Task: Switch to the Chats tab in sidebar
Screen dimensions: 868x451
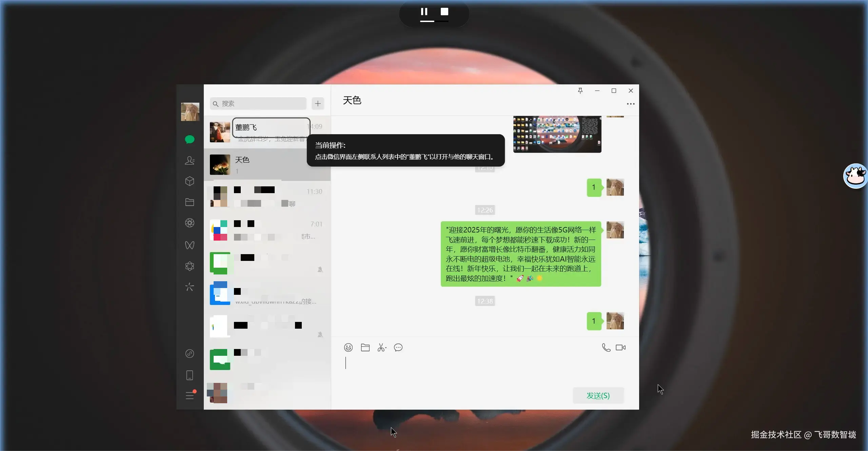Action: pos(190,139)
